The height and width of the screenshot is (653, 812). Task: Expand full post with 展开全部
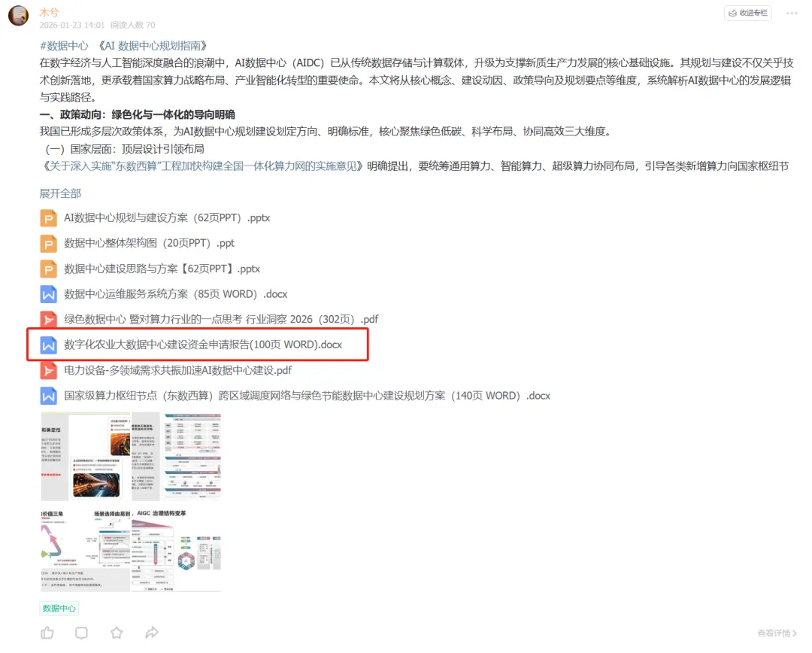[61, 193]
